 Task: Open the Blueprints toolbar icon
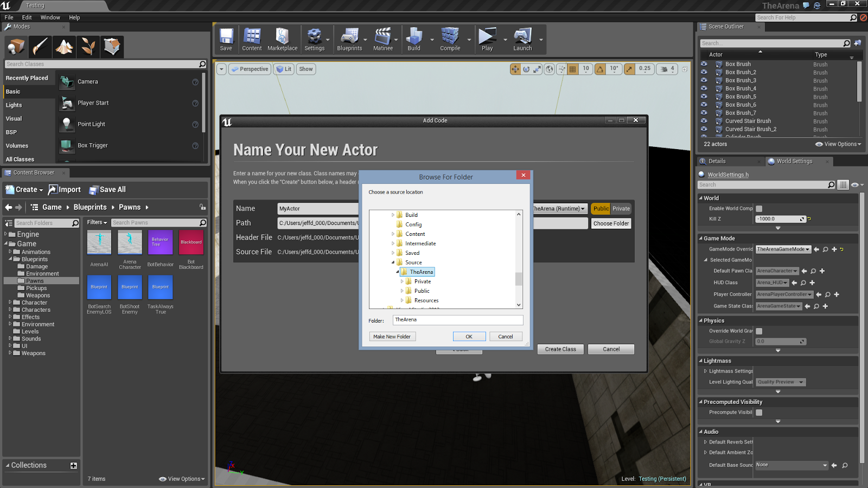[x=349, y=40]
